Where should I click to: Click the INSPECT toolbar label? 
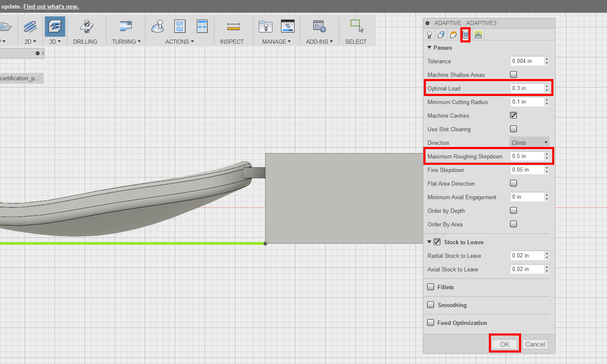tap(232, 42)
